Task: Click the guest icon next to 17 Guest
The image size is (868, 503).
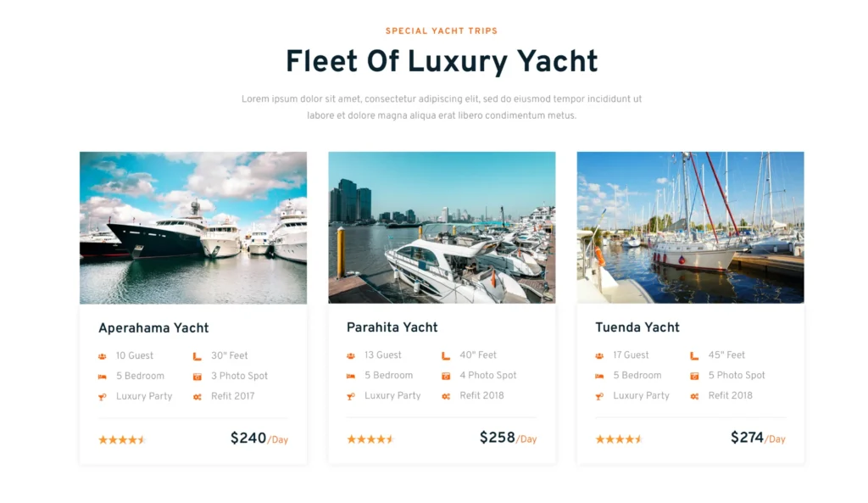Action: tap(599, 355)
